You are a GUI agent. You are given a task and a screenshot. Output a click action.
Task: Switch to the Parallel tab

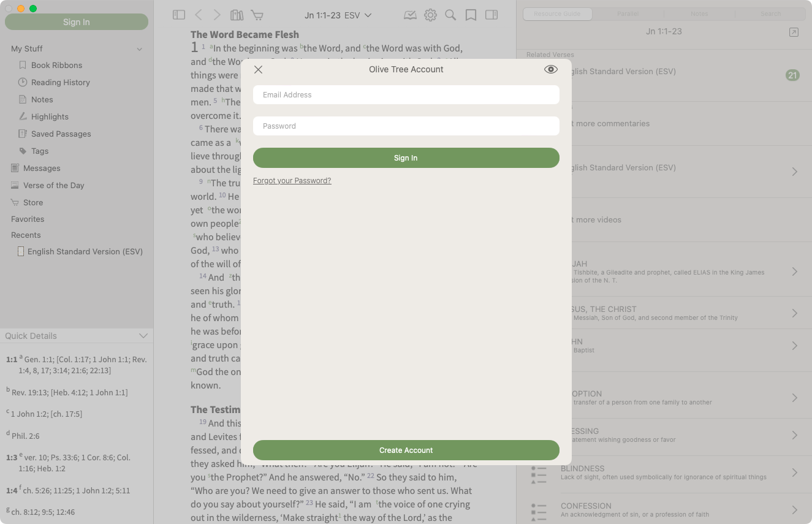point(628,13)
